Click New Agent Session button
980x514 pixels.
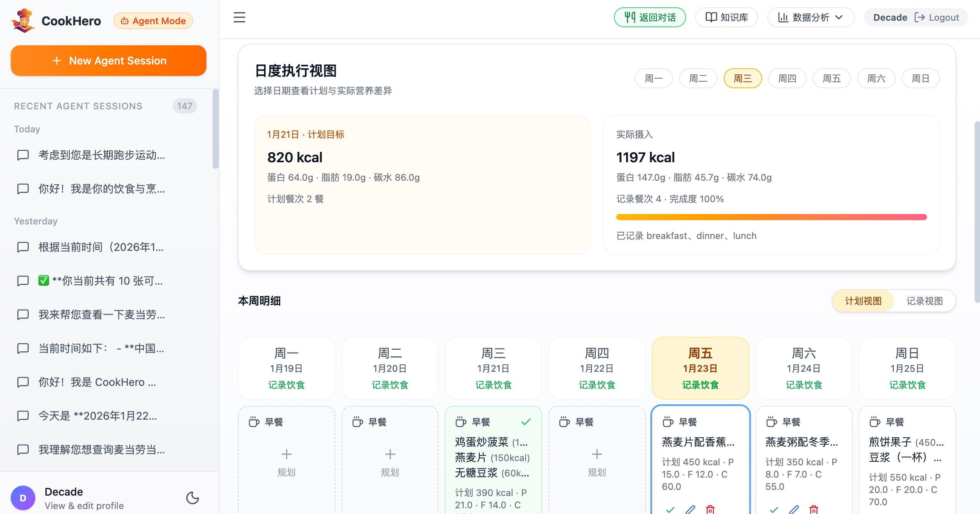tap(109, 61)
